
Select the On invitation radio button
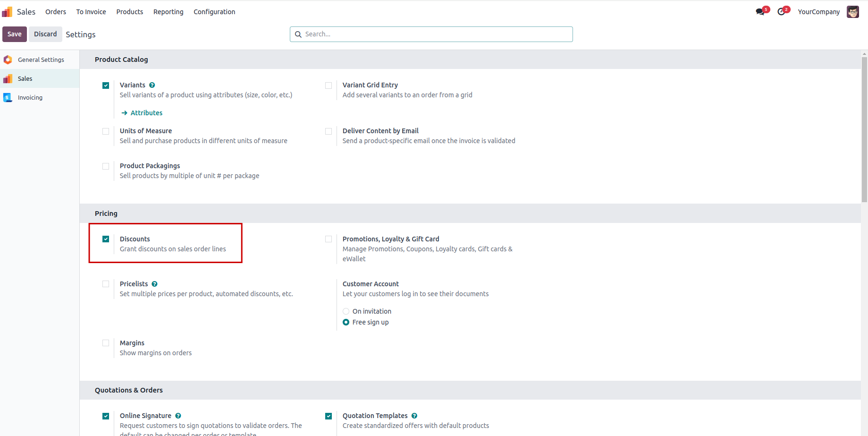click(x=346, y=311)
